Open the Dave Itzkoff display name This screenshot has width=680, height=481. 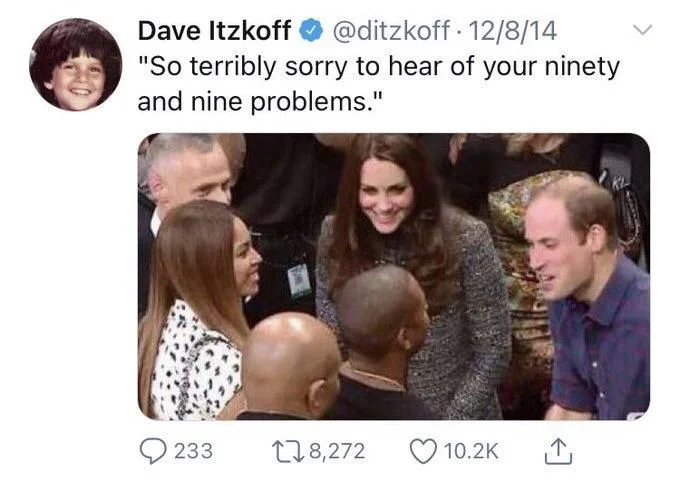214,31
